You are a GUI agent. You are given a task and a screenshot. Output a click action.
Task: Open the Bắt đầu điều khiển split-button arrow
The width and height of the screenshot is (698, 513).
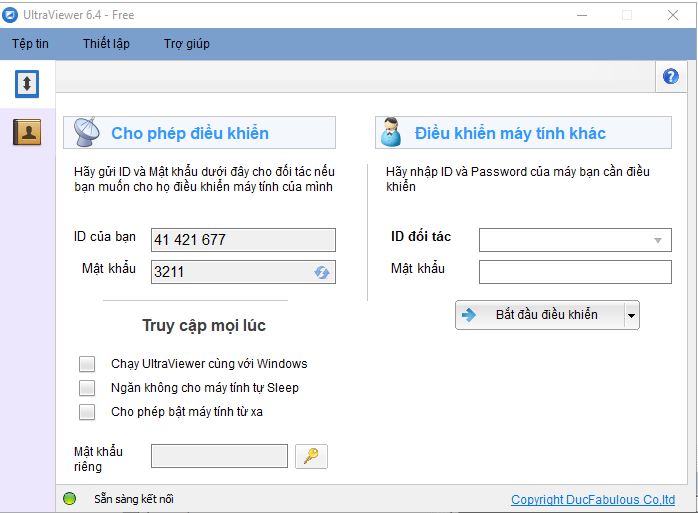(x=631, y=315)
